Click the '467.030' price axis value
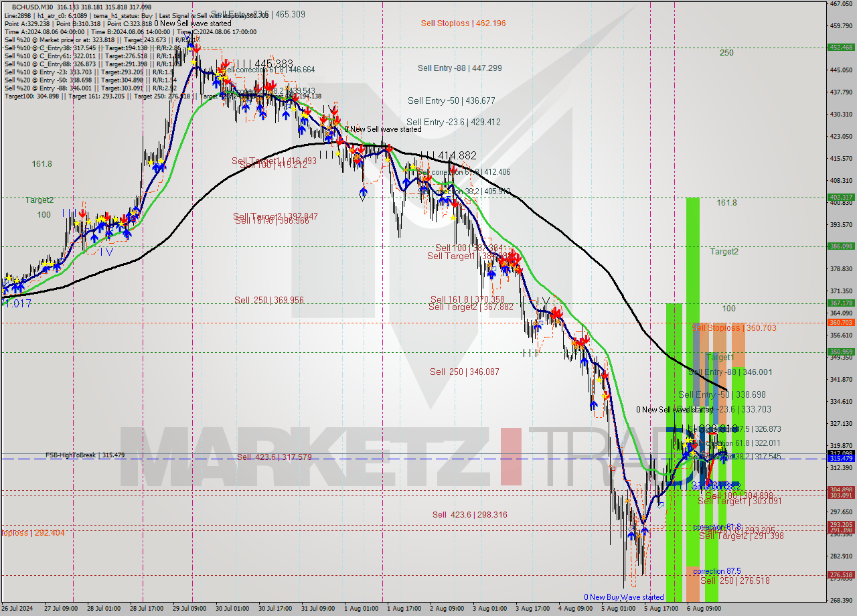The image size is (857, 616). [841, 4]
